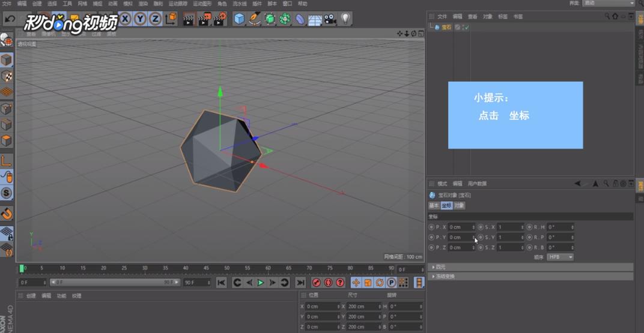Click the blue cube primitive icon
This screenshot has height=333, width=644.
pos(240,19)
